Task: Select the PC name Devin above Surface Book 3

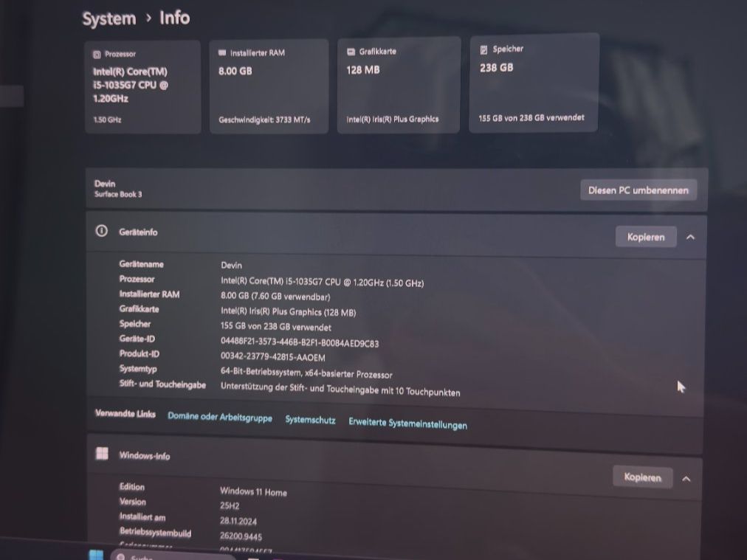Action: click(x=105, y=183)
